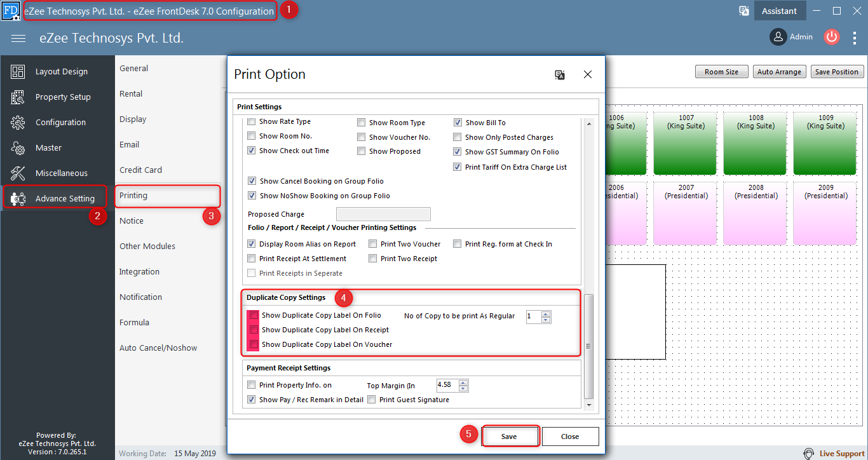This screenshot has height=460, width=868.
Task: Open the Email settings submenu
Action: tap(130, 144)
